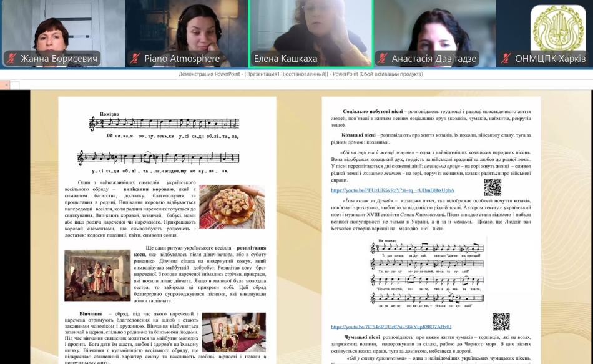Click the PowerPoint presentation title bar
Viewport: 593px width, 364px height.
pyautogui.click(x=296, y=74)
